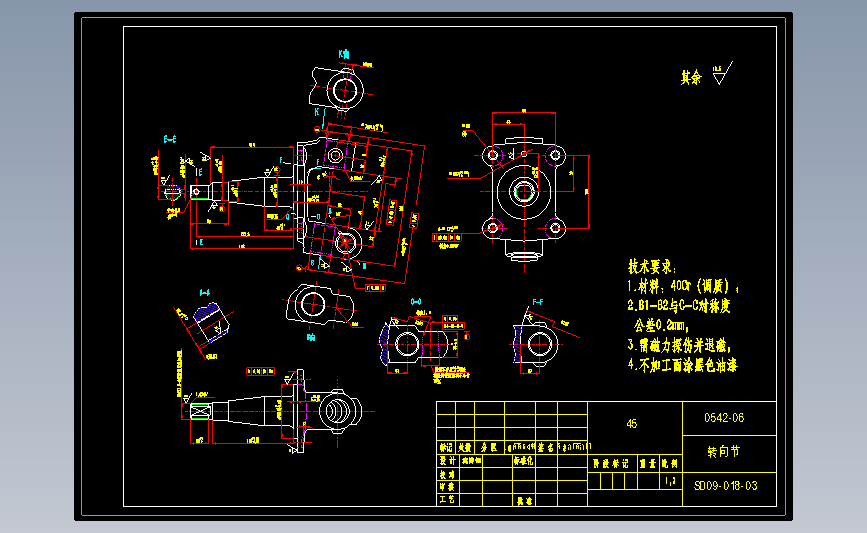Click the note '4.不加工面涂黑色油漆'

pos(682,365)
